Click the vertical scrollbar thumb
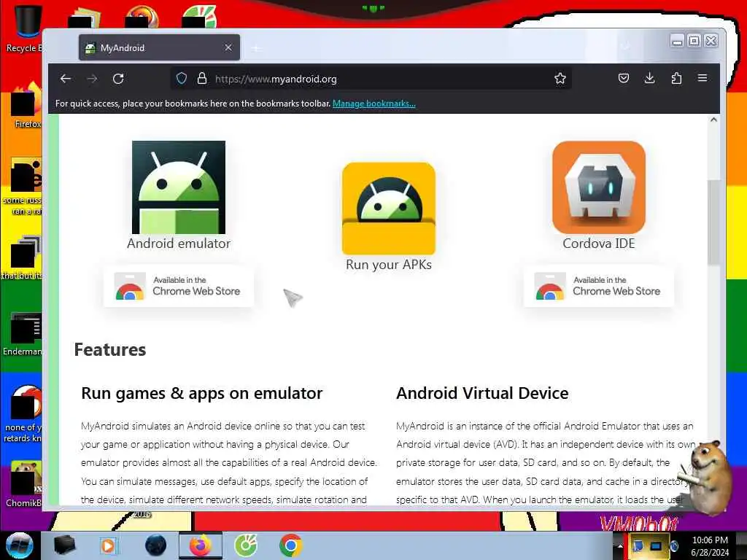The image size is (747, 560). (713, 222)
